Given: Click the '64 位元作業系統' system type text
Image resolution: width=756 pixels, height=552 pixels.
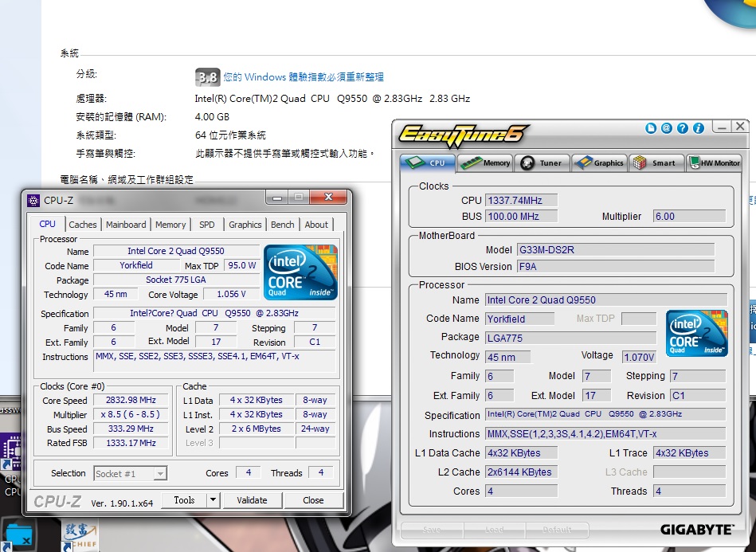Looking at the screenshot, I should (x=230, y=135).
